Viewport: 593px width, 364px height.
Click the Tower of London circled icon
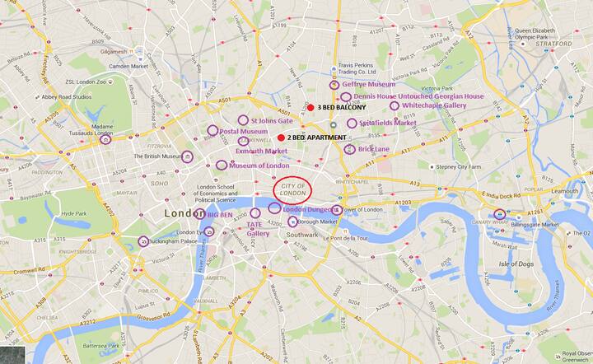(x=337, y=210)
